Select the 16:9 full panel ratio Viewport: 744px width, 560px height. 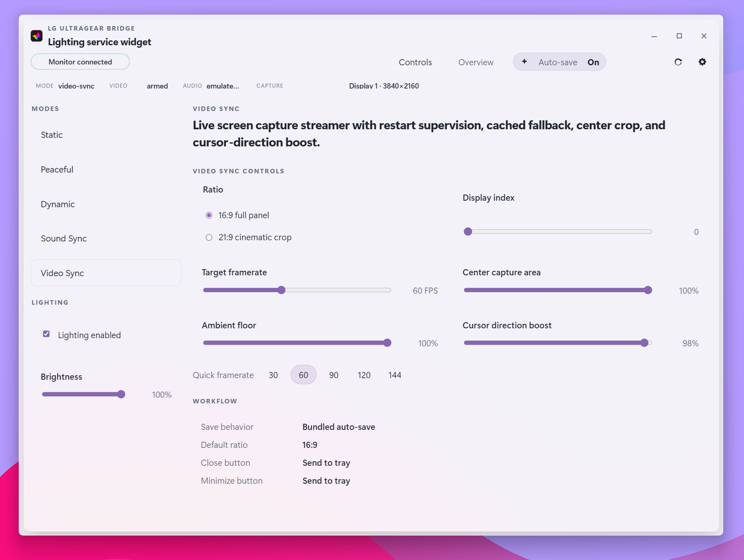point(209,215)
